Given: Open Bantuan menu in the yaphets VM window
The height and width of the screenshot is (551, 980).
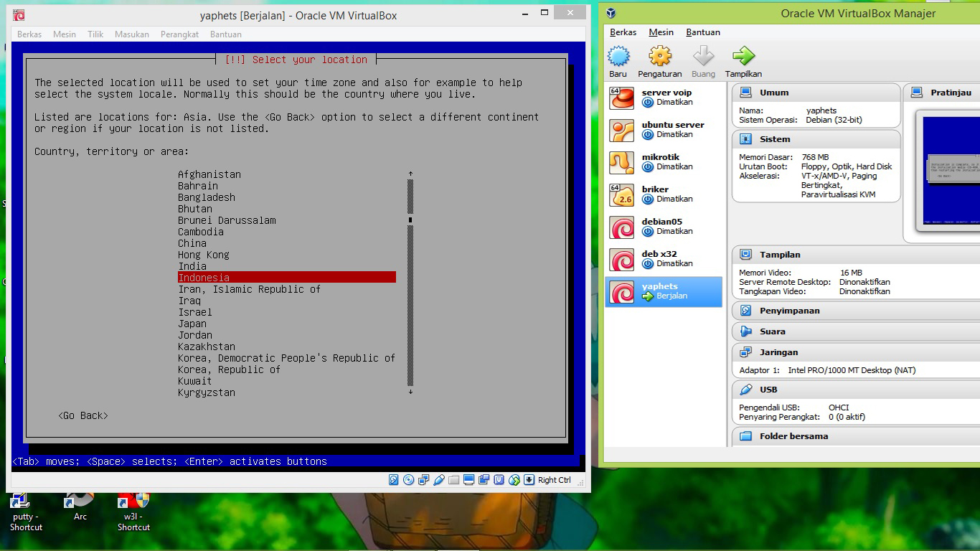Looking at the screenshot, I should 226,34.
